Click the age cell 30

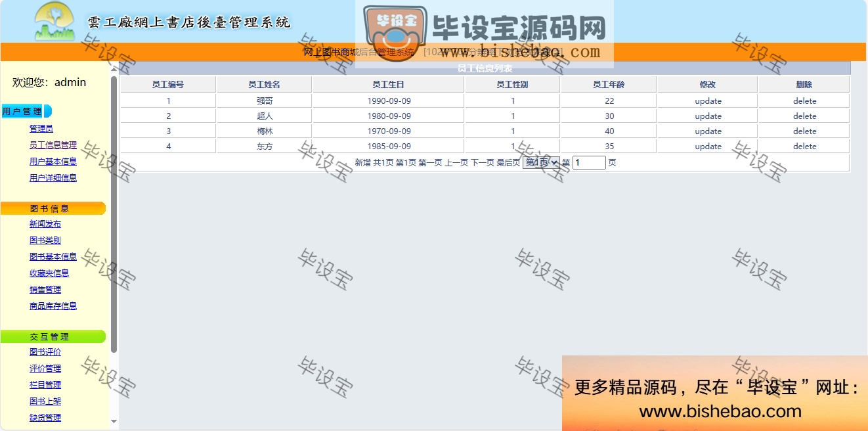[609, 116]
